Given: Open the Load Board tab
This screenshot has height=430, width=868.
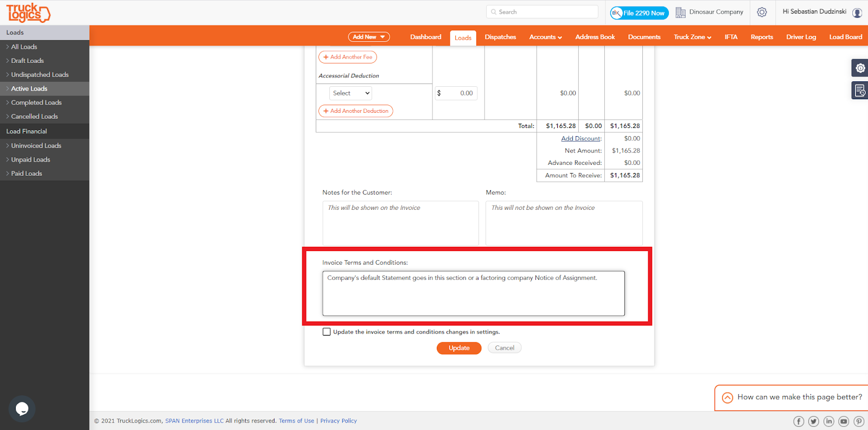Looking at the screenshot, I should [x=845, y=37].
